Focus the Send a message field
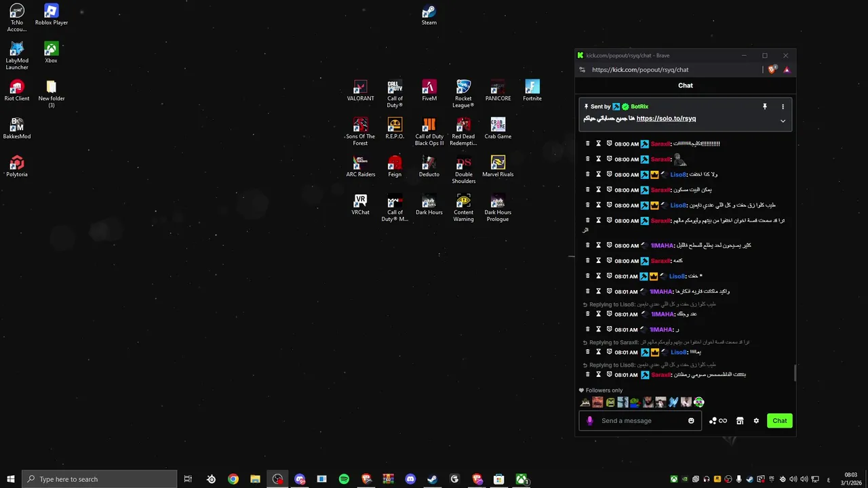 click(x=641, y=421)
